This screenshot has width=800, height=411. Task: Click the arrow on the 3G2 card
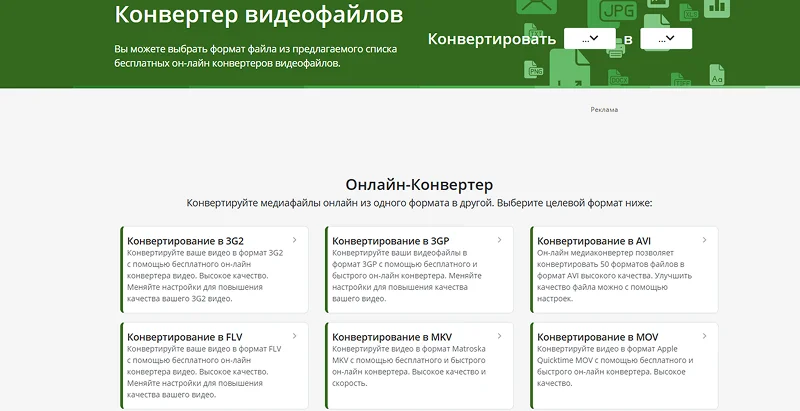(x=295, y=240)
